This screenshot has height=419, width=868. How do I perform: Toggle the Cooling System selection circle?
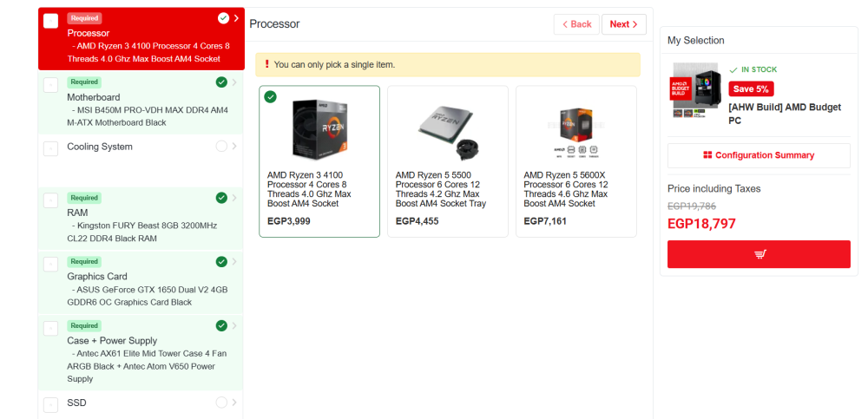pos(221,147)
